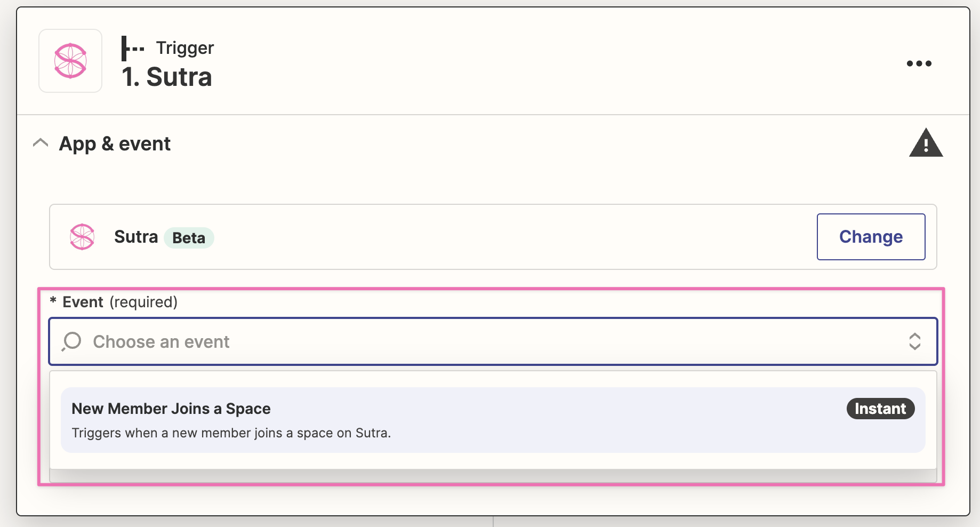
Task: Click the event description about joining a space
Action: tap(231, 433)
